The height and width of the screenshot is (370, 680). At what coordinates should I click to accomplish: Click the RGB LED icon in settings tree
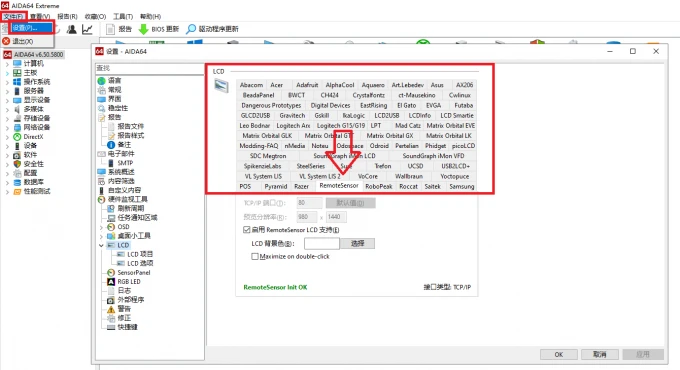coord(111,282)
